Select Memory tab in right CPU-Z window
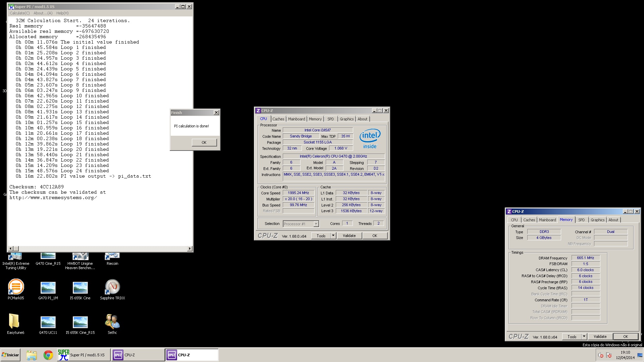The height and width of the screenshot is (362, 644). tap(566, 220)
